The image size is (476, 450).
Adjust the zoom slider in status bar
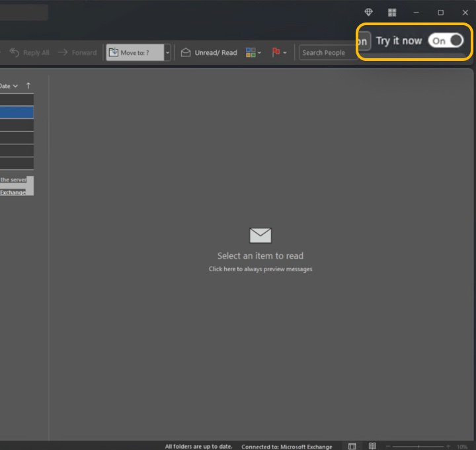click(x=418, y=446)
